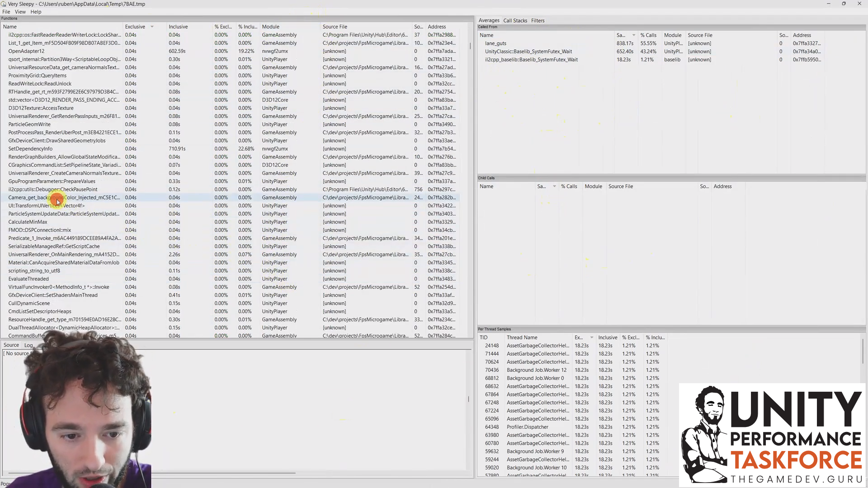Click the Per Thread Exclusive sort arrow
Screen dimensions: 868x488
(x=591, y=338)
